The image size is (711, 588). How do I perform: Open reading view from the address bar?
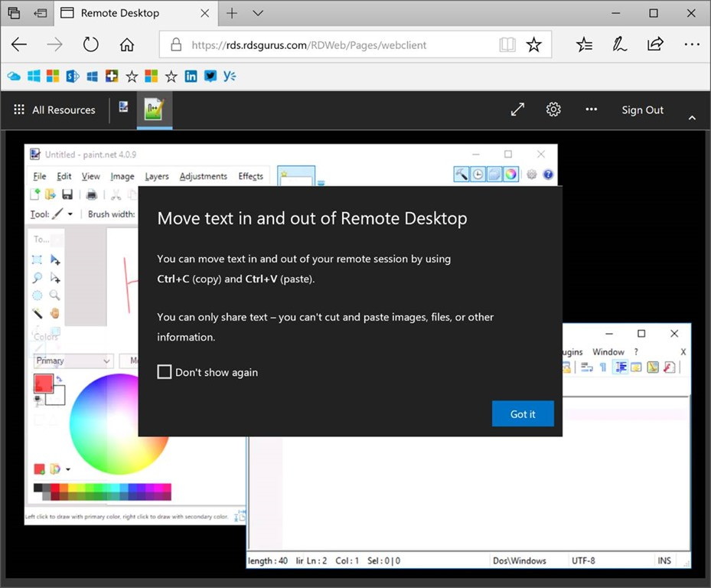point(507,44)
